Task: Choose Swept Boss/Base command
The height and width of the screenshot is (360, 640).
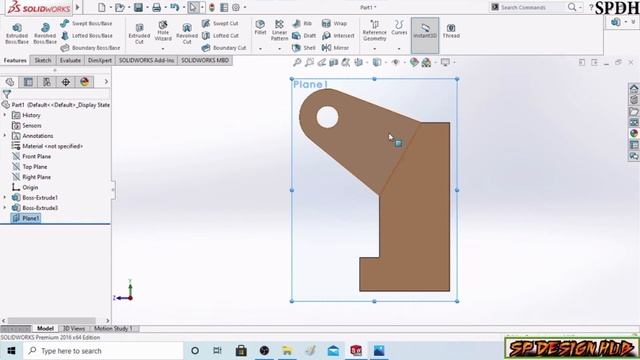Action: click(86, 23)
